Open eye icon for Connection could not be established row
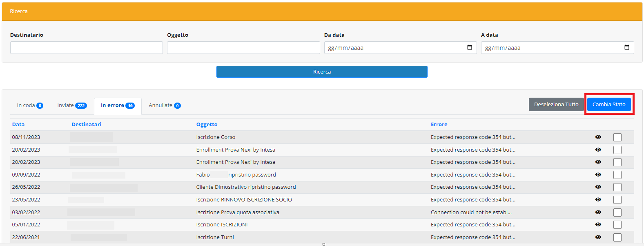The image size is (644, 246). (x=598, y=212)
